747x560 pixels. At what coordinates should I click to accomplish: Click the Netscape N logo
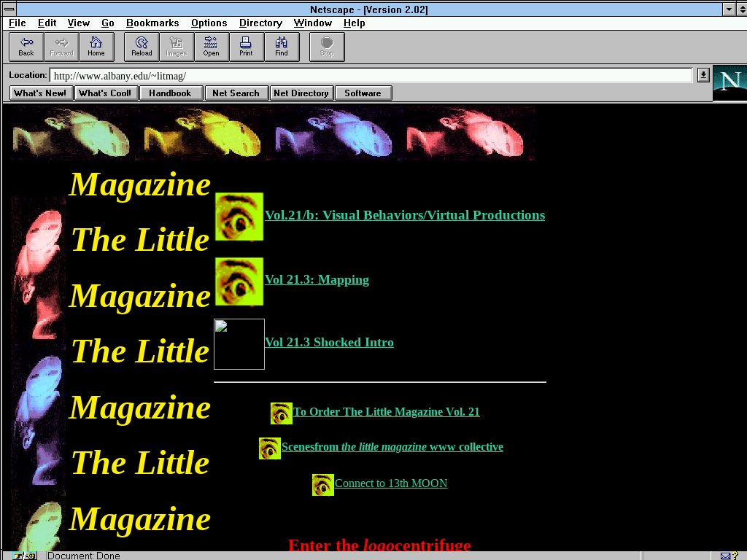pyautogui.click(x=729, y=82)
